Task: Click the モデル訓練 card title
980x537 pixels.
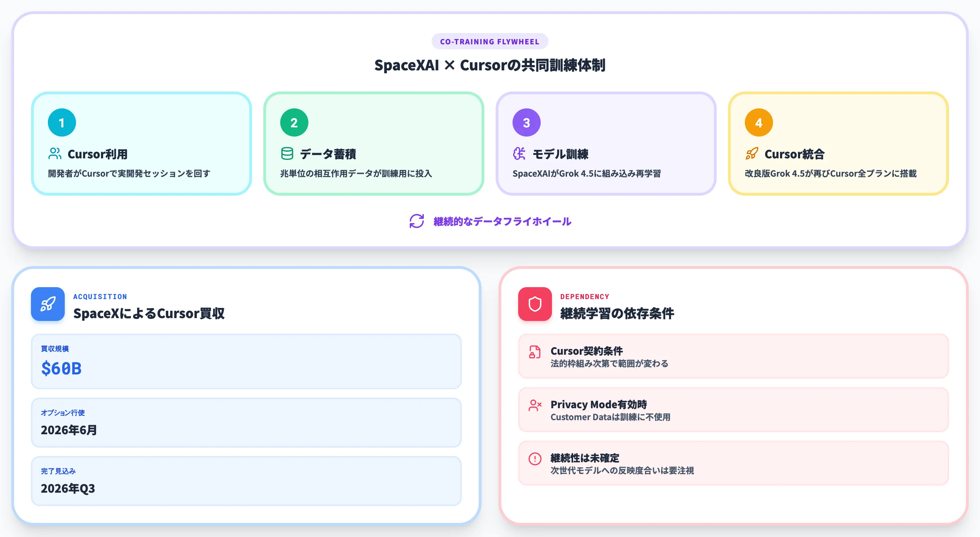Action: (560, 154)
